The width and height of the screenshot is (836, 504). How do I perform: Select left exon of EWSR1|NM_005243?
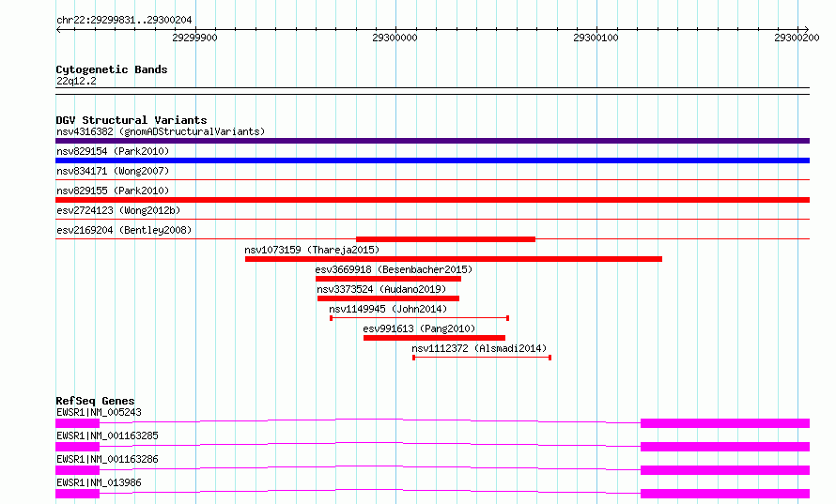click(77, 423)
